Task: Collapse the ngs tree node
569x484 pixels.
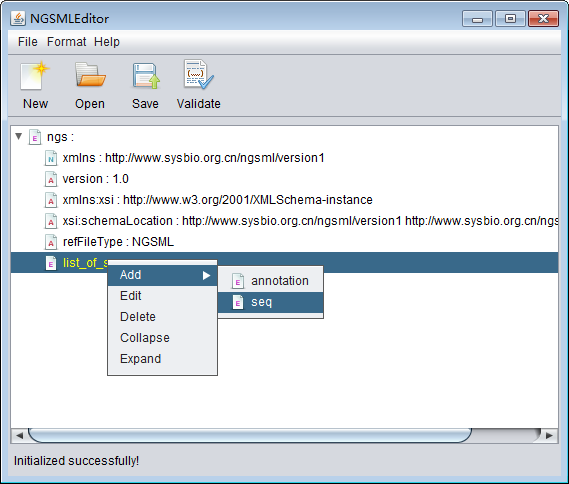Action: coord(19,136)
